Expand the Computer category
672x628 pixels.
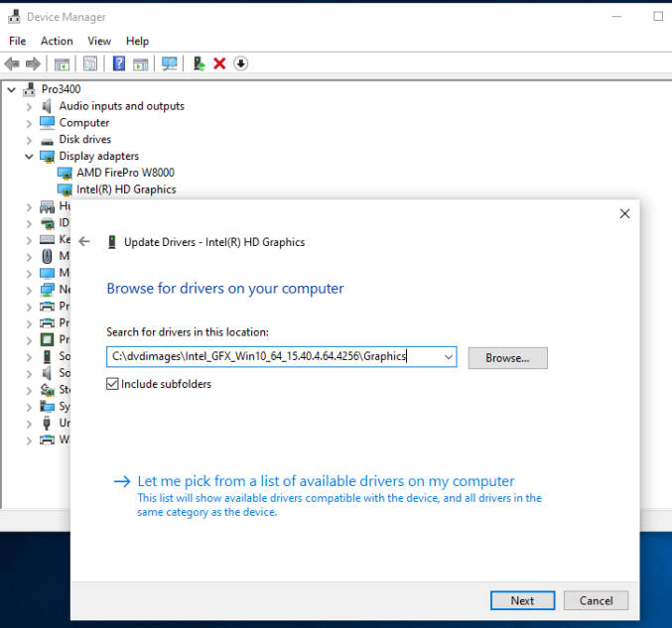29,123
